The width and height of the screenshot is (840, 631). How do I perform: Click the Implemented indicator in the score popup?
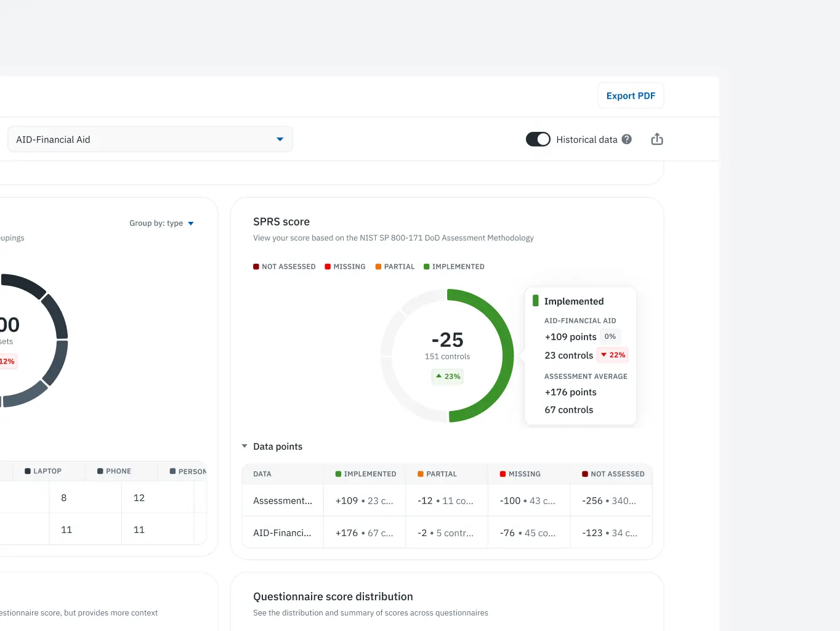tap(535, 301)
